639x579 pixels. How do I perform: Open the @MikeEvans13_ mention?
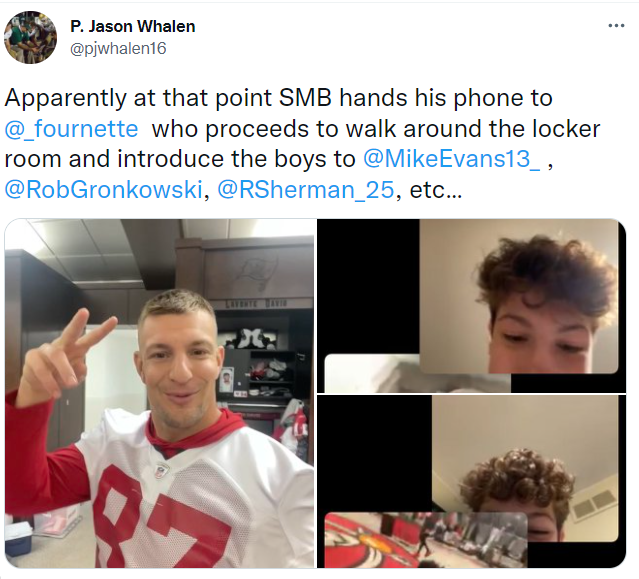(452, 159)
